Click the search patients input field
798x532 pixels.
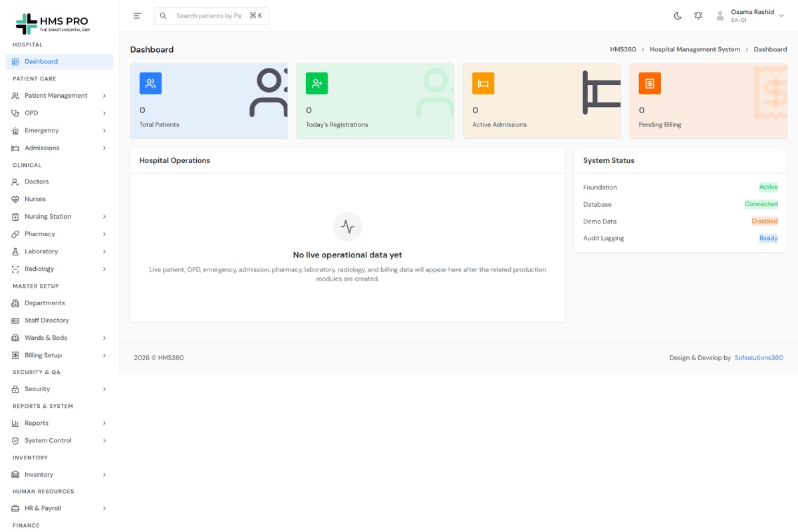click(x=211, y=16)
